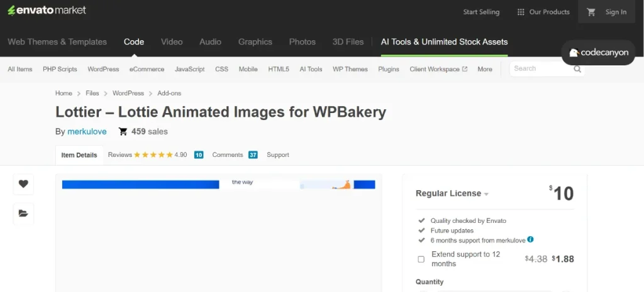Open the shopping cart icon

tap(591, 12)
